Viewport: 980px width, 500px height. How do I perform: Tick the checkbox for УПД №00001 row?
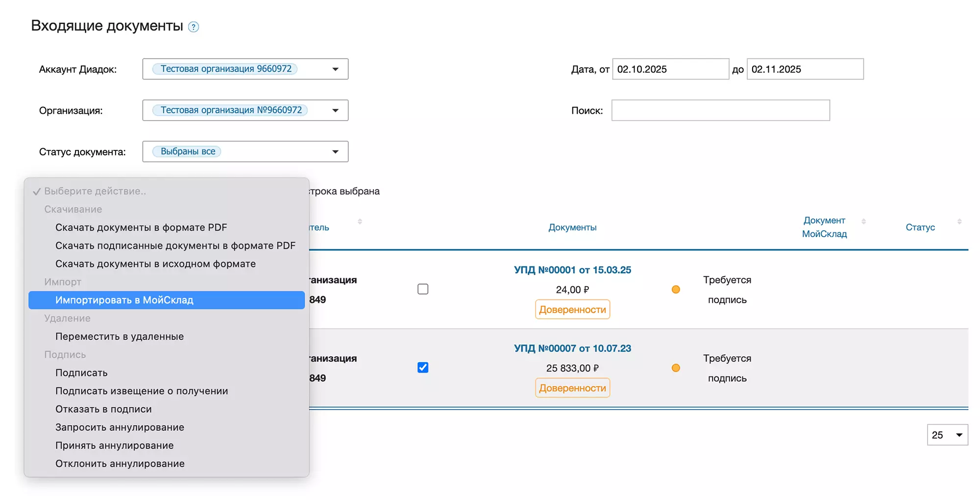[423, 289]
